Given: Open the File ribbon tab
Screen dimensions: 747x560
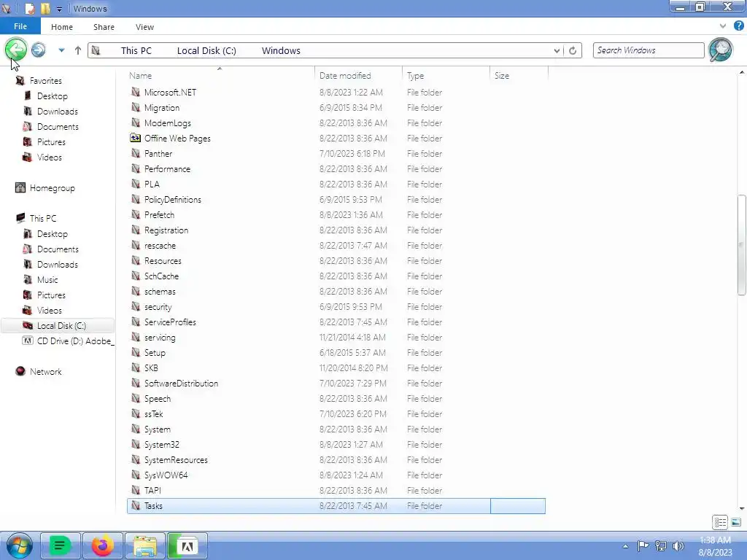Looking at the screenshot, I should coord(20,27).
